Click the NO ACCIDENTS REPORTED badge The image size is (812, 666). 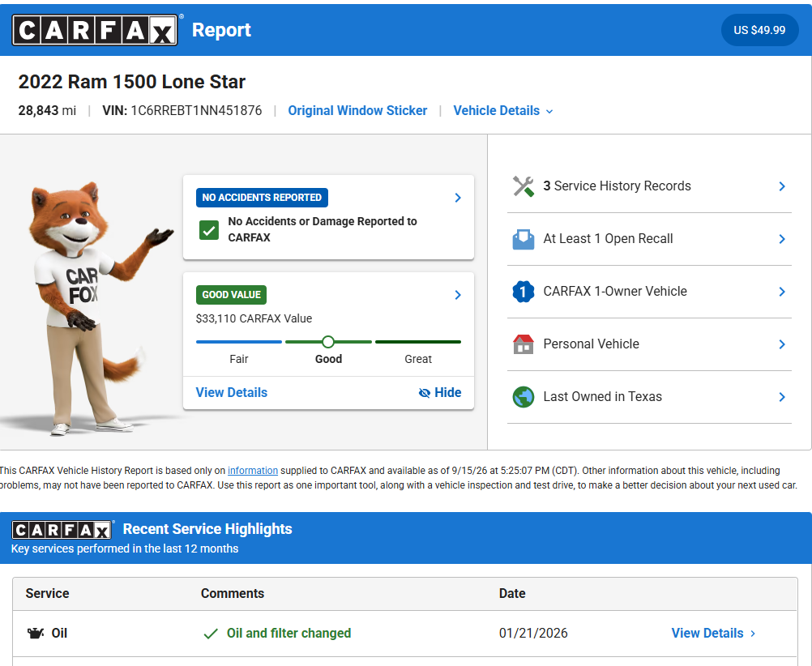pos(262,198)
